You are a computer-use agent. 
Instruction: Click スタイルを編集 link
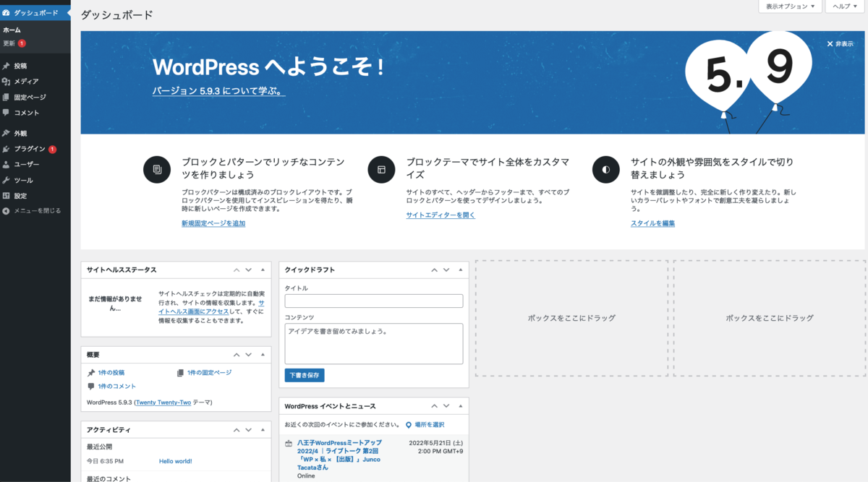click(x=652, y=223)
